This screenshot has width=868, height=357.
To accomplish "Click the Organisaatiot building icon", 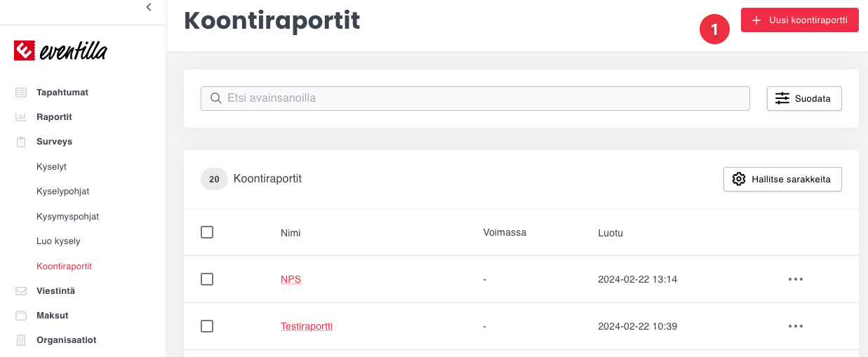I will (21, 340).
